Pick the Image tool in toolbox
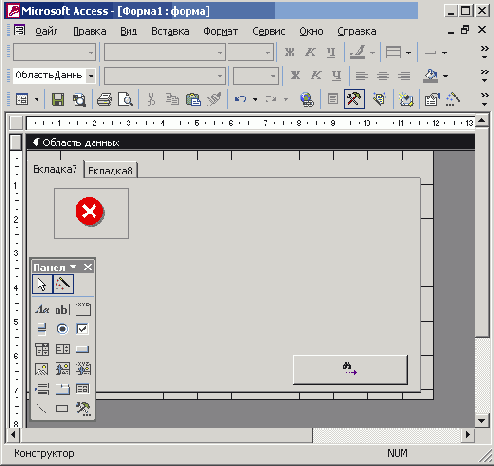 click(42, 369)
